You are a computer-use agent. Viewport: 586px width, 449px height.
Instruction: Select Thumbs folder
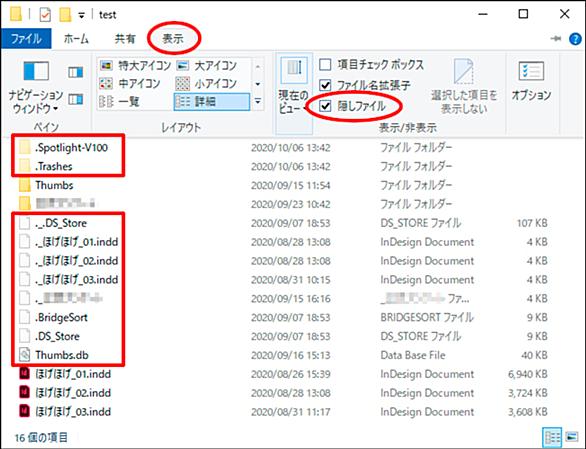(54, 185)
